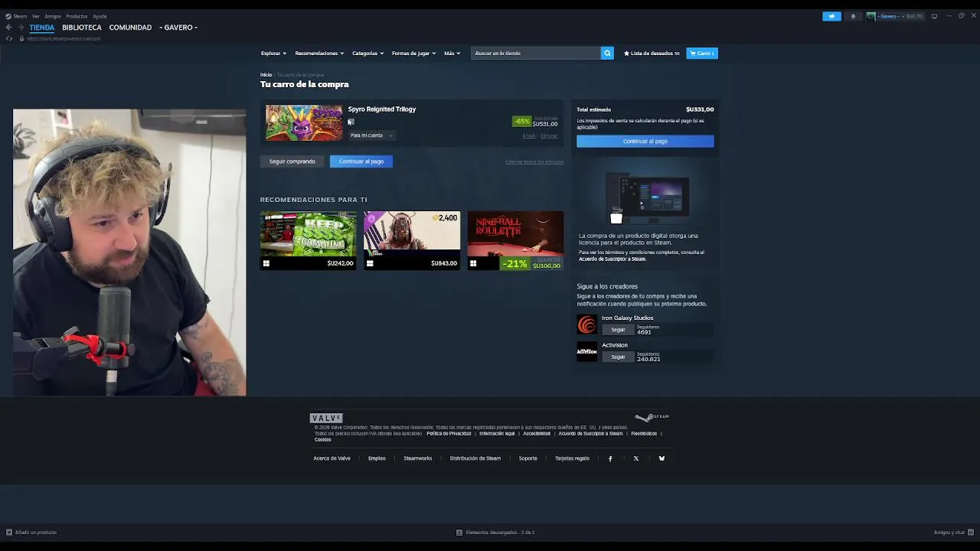The height and width of the screenshot is (551, 980).
Task: Click the Inicio breadcrumb link
Action: click(266, 75)
